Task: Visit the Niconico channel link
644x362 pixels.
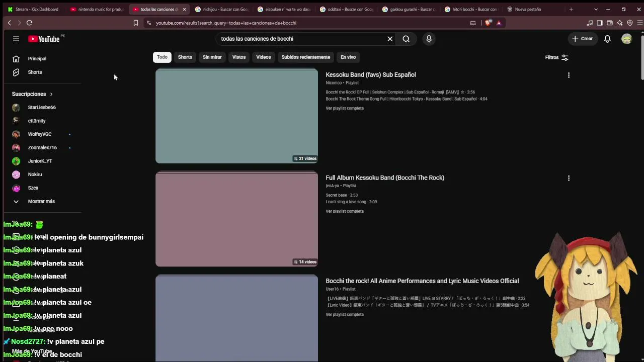Action: [x=334, y=83]
